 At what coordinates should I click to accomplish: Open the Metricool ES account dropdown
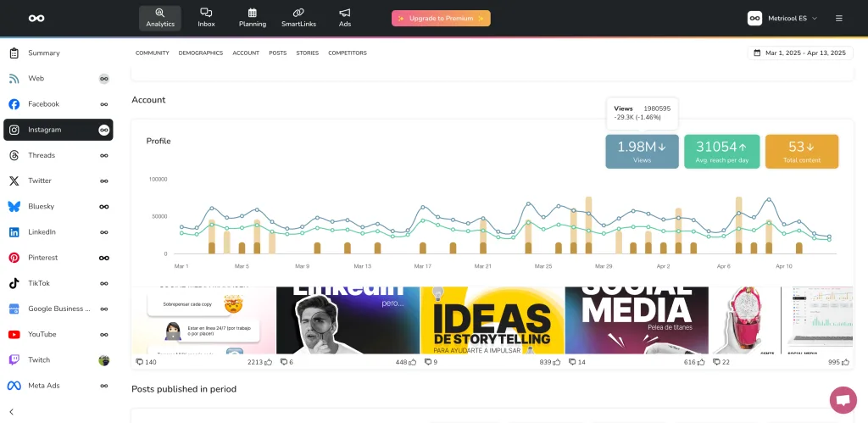pos(782,18)
